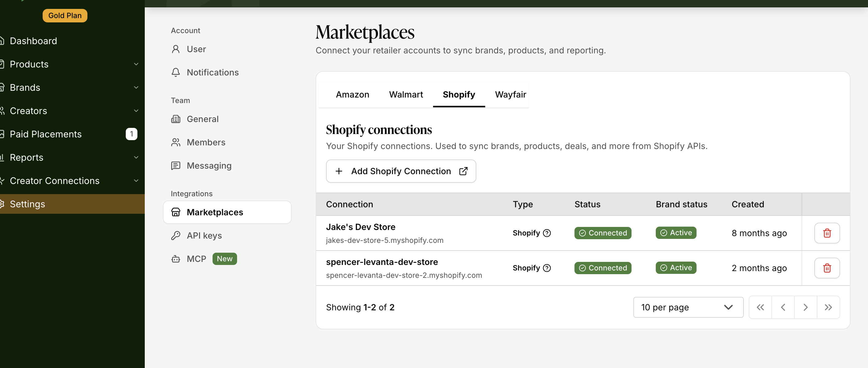The height and width of the screenshot is (368, 868).
Task: Expand the Creators sidebar menu
Action: click(x=136, y=110)
